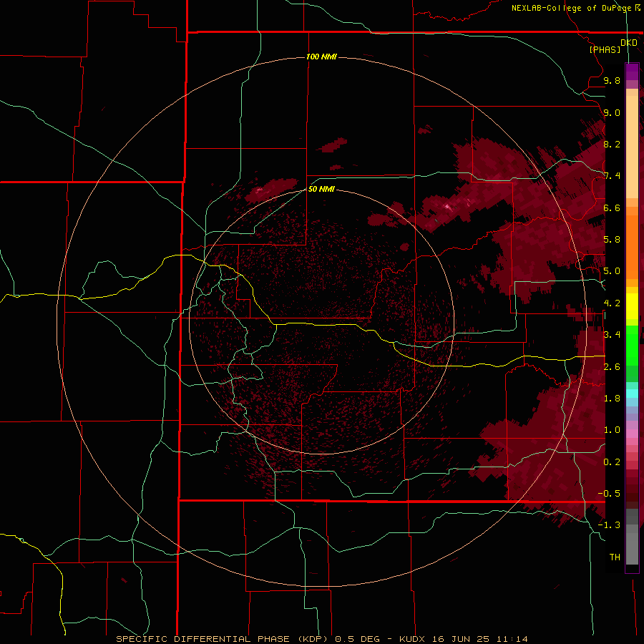Click the -0.5 value on color scale

coord(609,493)
